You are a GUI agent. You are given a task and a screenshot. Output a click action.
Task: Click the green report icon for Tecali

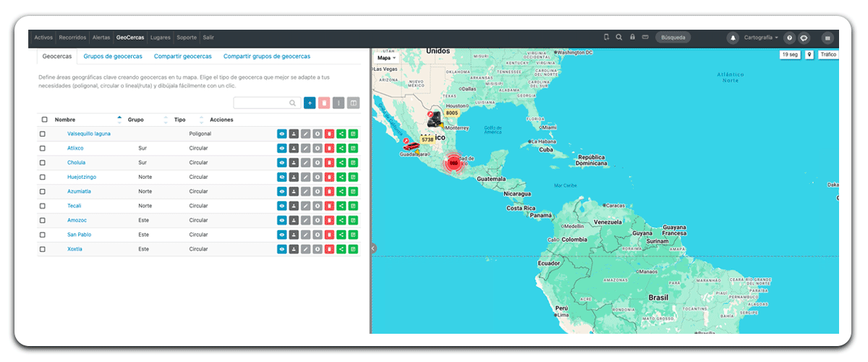click(353, 206)
